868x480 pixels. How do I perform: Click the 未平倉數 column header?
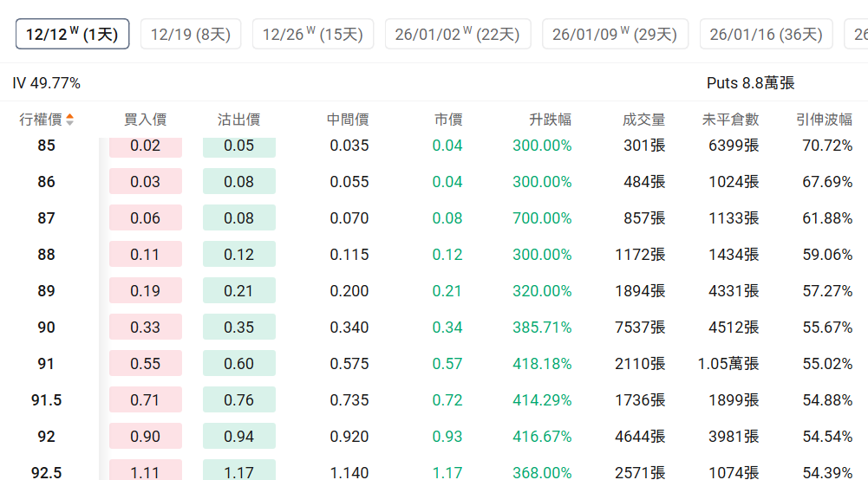click(x=730, y=120)
